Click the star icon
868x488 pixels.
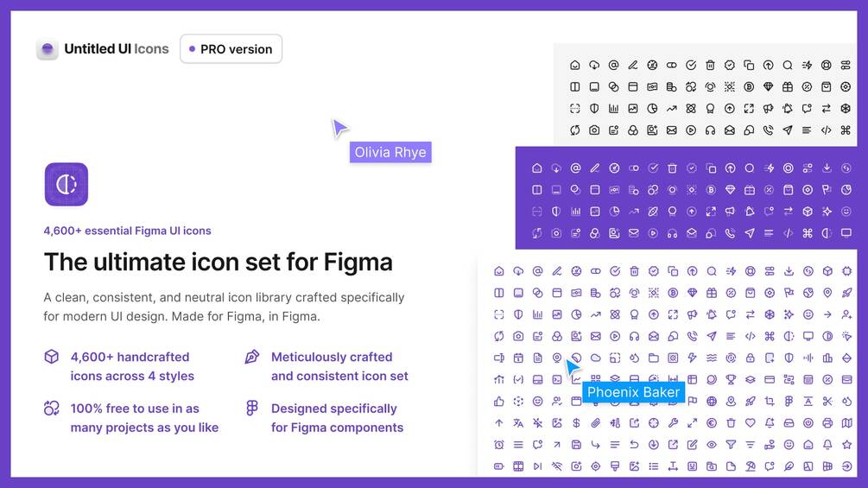pos(846,445)
